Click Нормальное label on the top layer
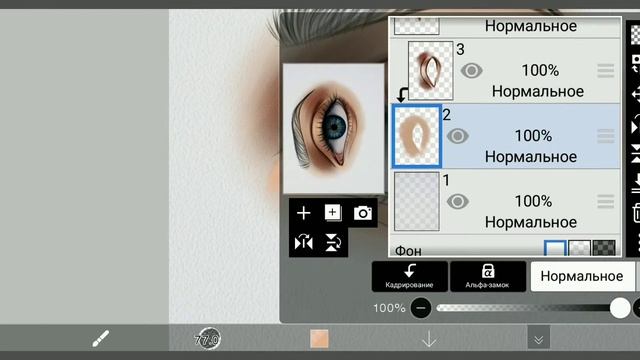 tap(531, 26)
